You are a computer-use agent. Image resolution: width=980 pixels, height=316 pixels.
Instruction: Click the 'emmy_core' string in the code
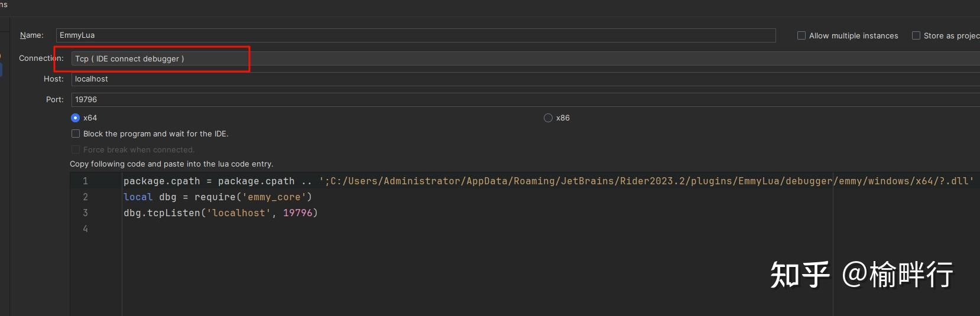click(274, 197)
